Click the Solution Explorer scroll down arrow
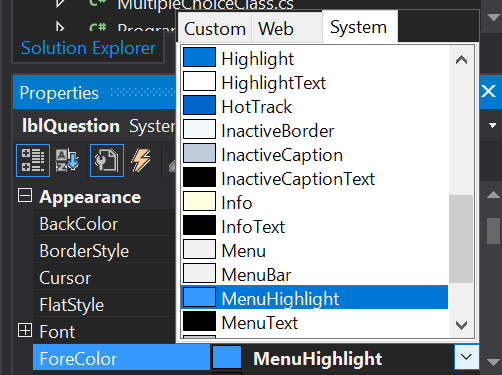Viewport: 502px width, 375px height. [x=493, y=17]
